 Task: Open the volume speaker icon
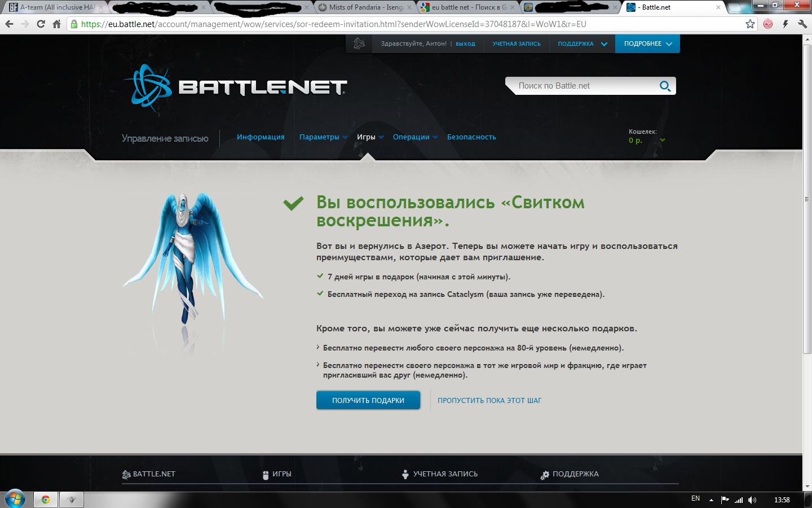(752, 500)
